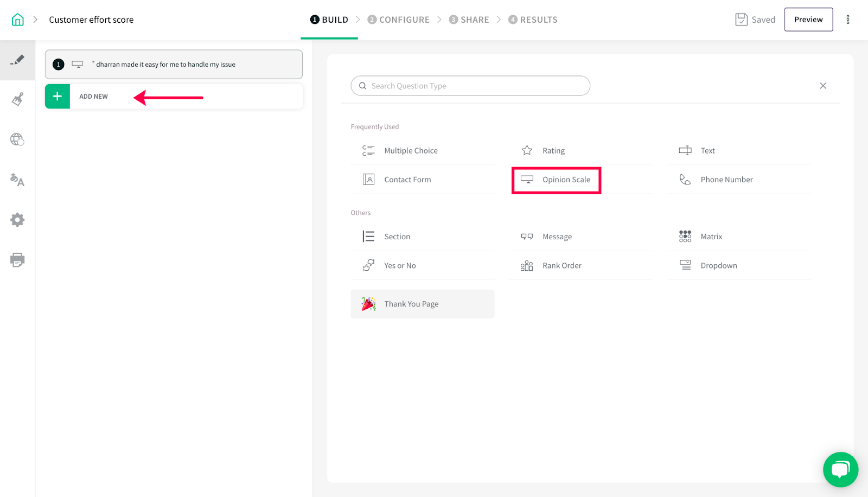Choose the Rank Order question type

click(581, 265)
